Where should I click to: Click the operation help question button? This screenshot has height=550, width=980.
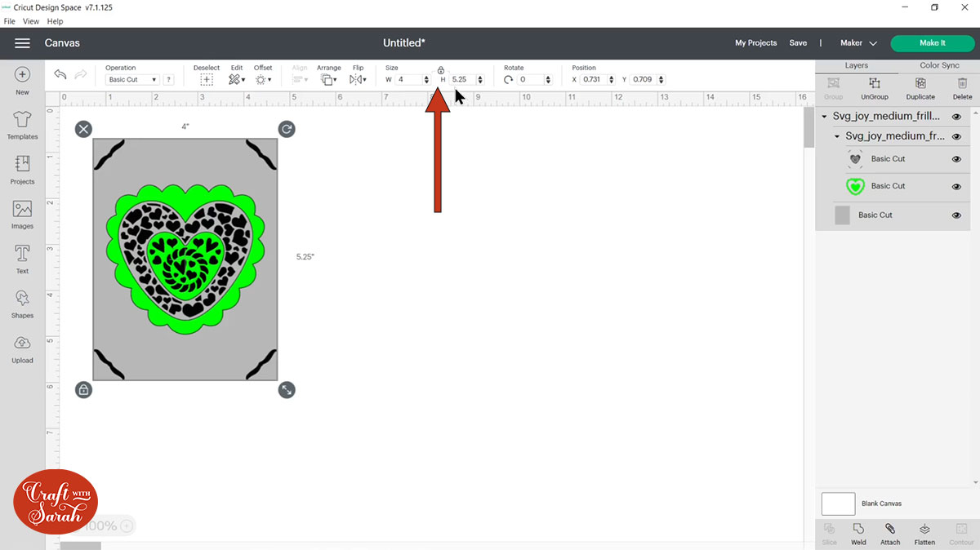pos(168,80)
